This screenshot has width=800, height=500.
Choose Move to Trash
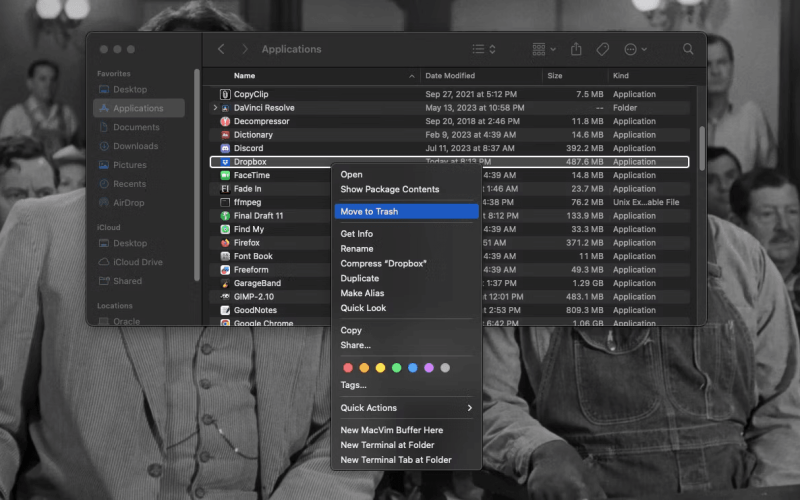pos(406,211)
